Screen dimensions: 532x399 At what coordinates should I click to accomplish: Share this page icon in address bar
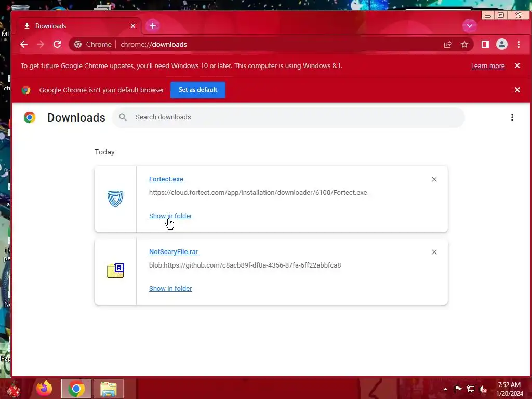point(447,45)
